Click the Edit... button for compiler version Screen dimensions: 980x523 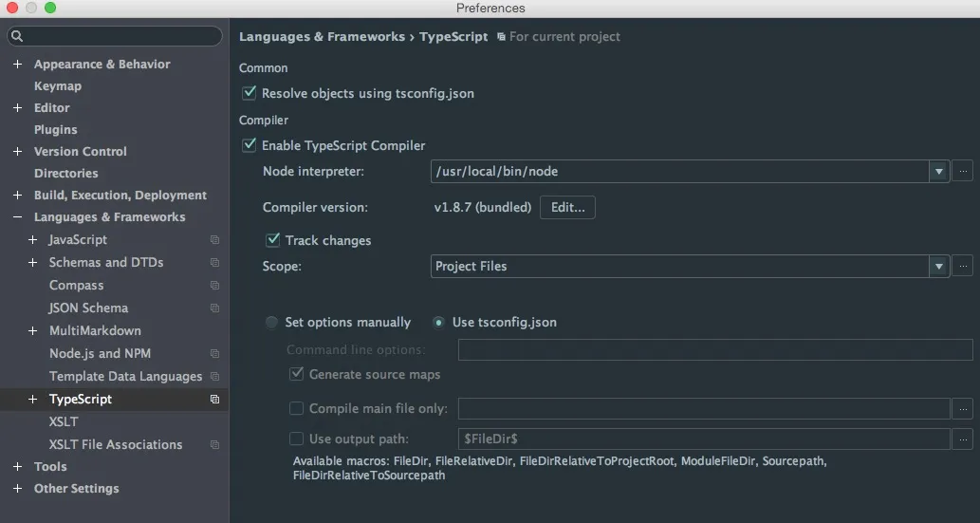567,207
